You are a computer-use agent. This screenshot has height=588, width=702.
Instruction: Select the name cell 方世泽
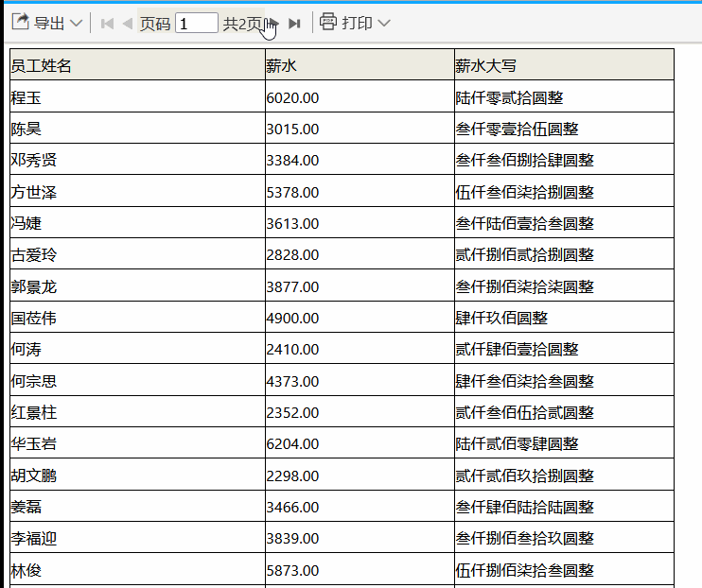[x=137, y=191]
